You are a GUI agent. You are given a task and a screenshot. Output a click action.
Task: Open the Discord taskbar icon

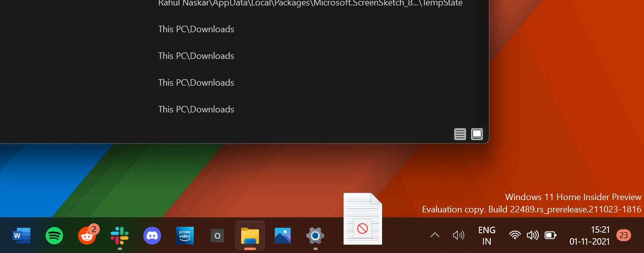(x=152, y=235)
